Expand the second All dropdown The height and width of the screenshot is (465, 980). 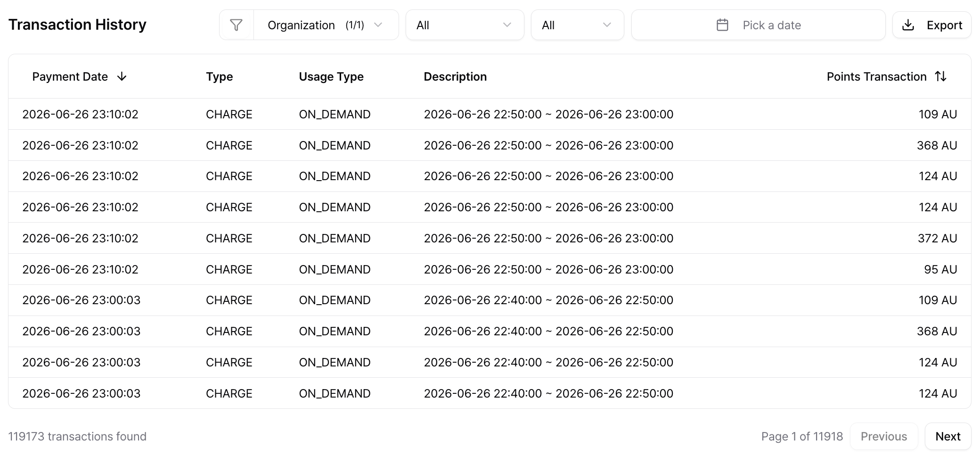pyautogui.click(x=577, y=25)
